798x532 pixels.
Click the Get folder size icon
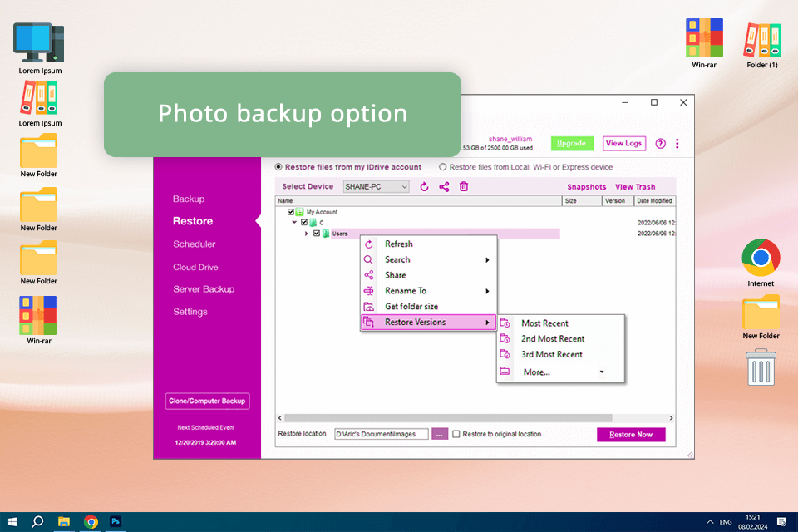(x=369, y=307)
